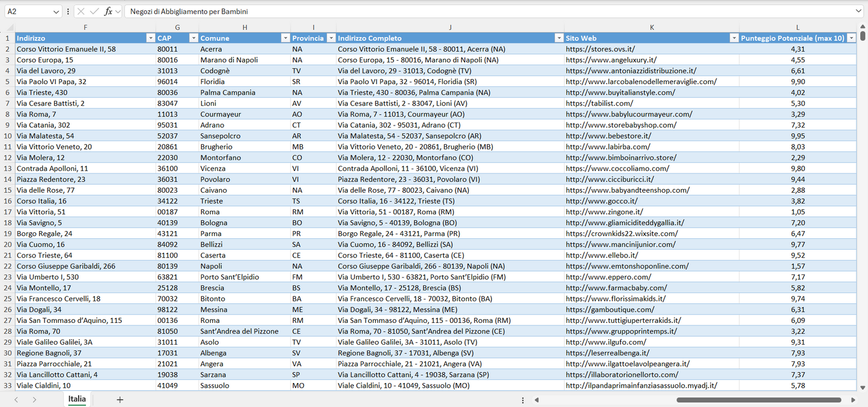
Task: Click the Cancel (X) formula bar icon
Action: 81,11
